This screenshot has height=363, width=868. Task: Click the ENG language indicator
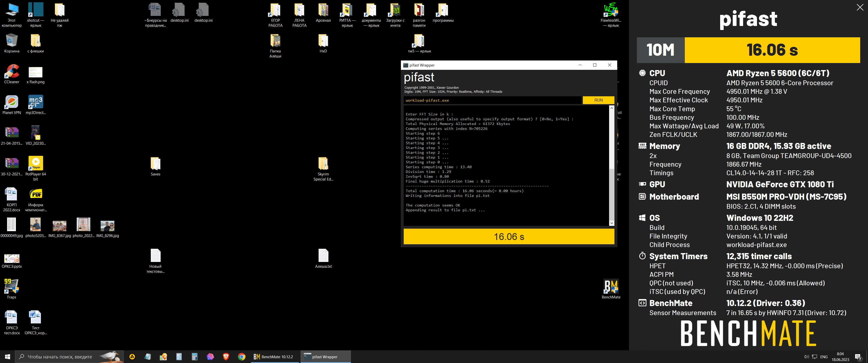pos(824,357)
